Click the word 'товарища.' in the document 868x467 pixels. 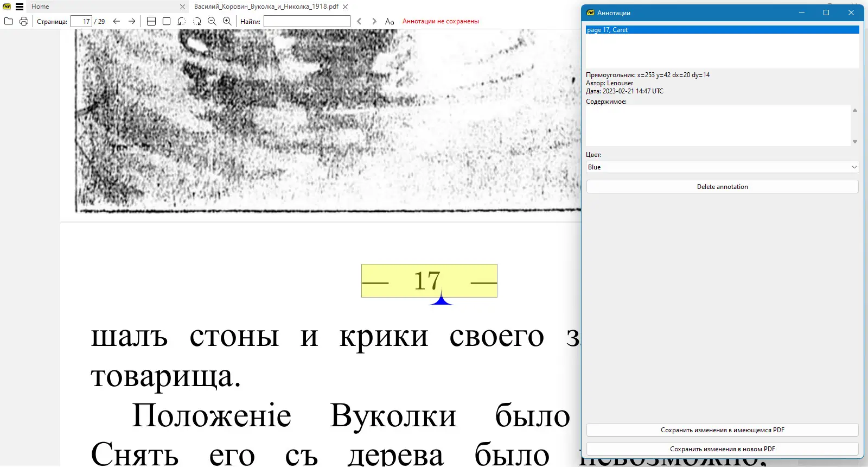(166, 377)
